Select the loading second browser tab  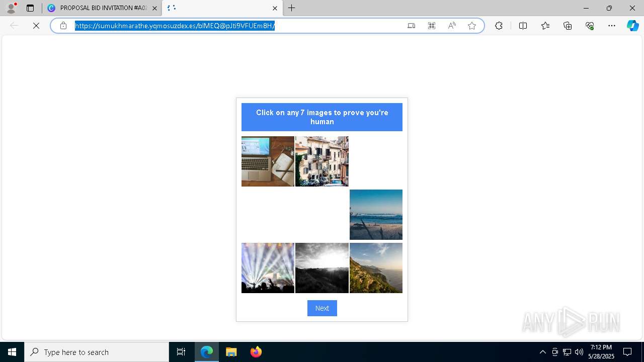(221, 8)
